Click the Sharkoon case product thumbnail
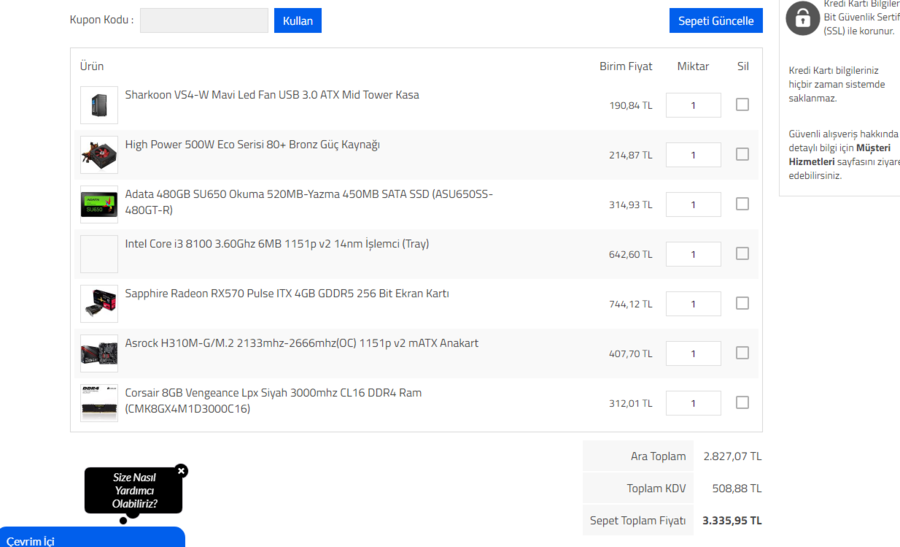Viewport: 900px width, 547px height. (99, 105)
